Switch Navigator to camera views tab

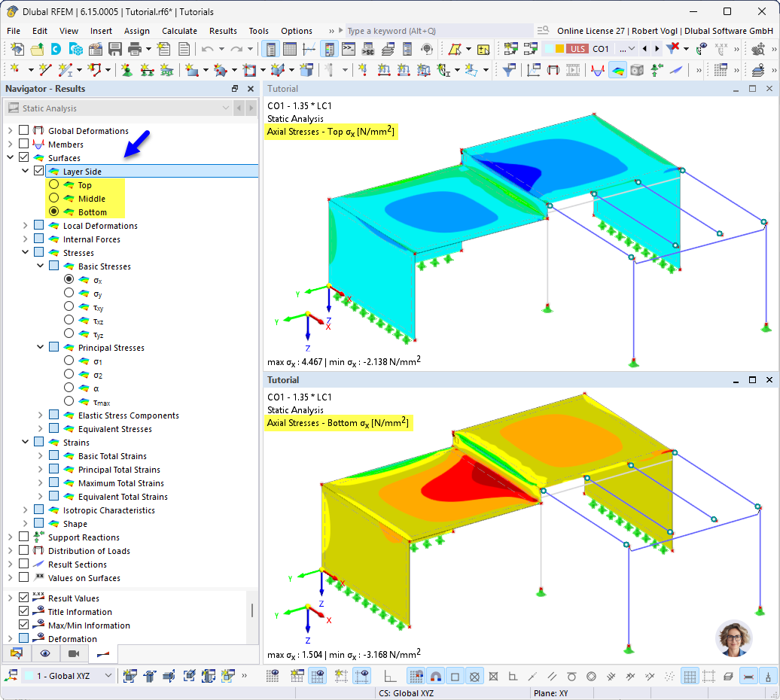pos(74,653)
